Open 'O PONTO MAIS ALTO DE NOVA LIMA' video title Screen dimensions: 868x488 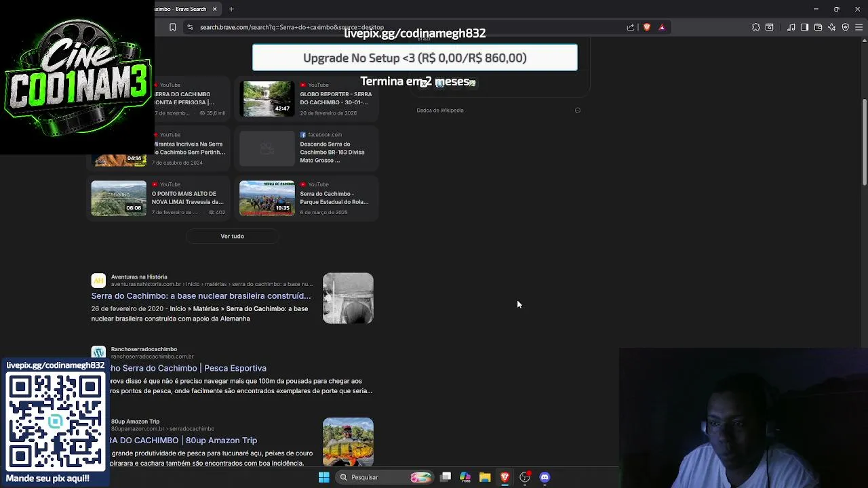(187, 198)
